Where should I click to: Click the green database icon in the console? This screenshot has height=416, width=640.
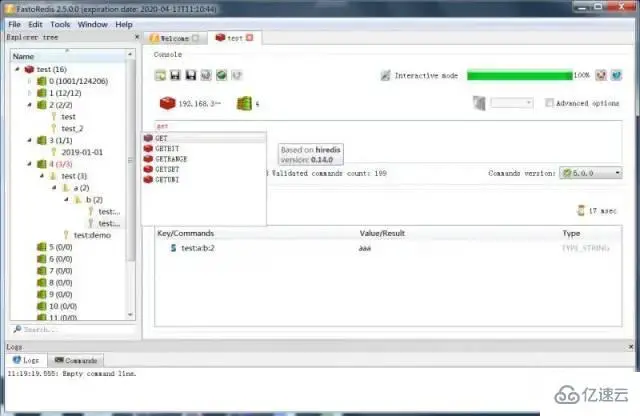(243, 102)
